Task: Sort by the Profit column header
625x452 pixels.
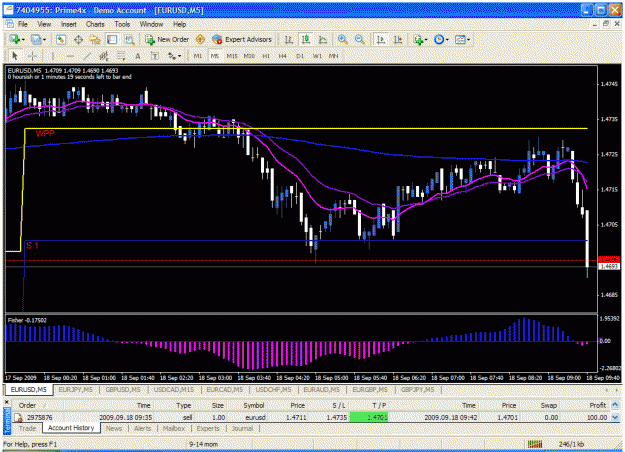Action: [597, 405]
